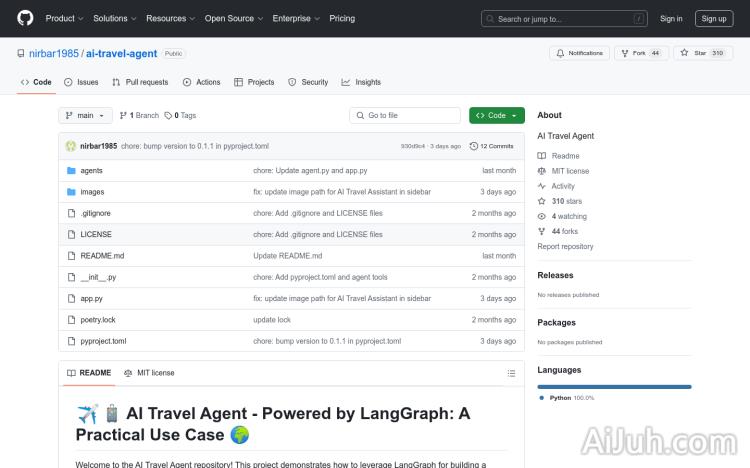The image size is (750, 468).
Task: Click the GitHub logo icon
Action: pyautogui.click(x=25, y=18)
